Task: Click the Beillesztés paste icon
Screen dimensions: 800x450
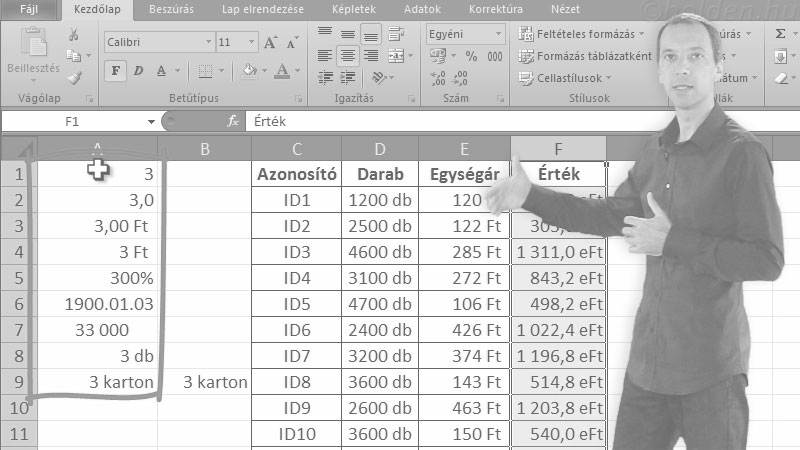Action: pos(34,42)
